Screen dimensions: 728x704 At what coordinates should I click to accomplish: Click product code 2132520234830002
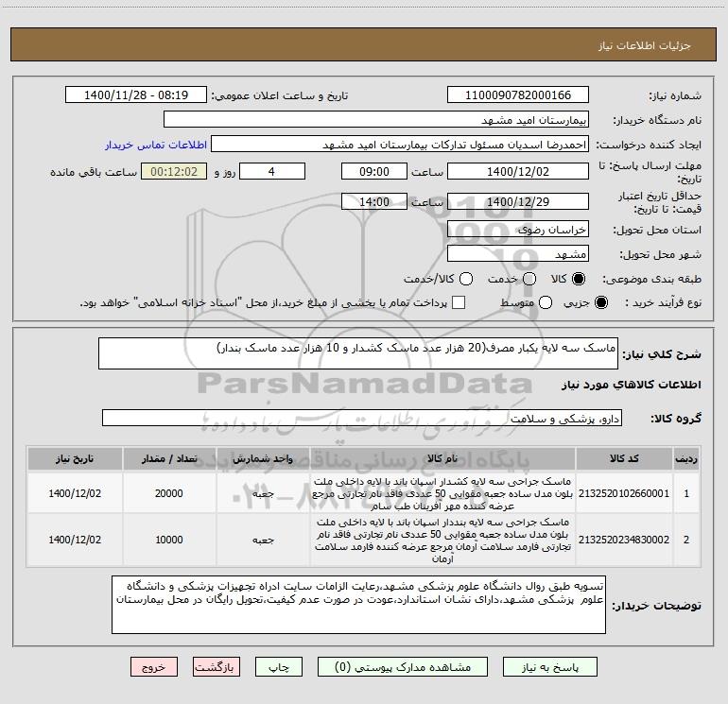pyautogui.click(x=624, y=540)
